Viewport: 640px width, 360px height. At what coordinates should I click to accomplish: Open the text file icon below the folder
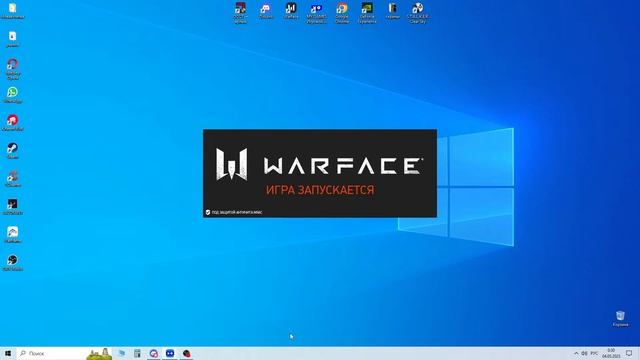[x=13, y=39]
